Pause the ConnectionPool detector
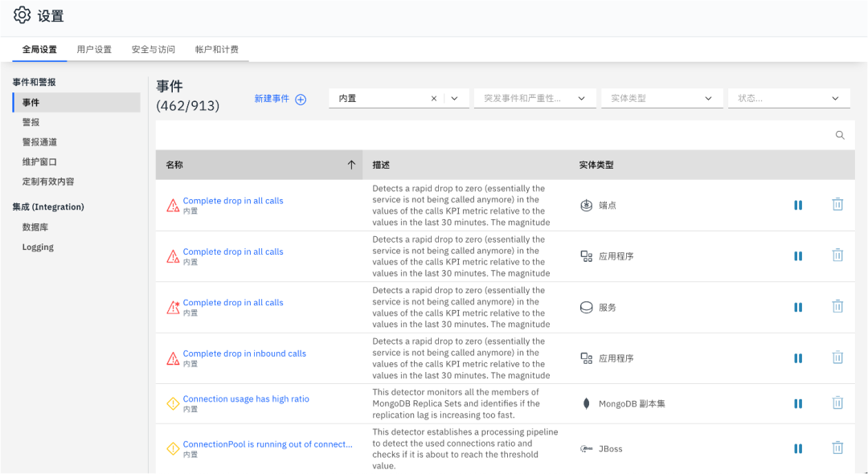The height and width of the screenshot is (474, 868). coord(798,447)
